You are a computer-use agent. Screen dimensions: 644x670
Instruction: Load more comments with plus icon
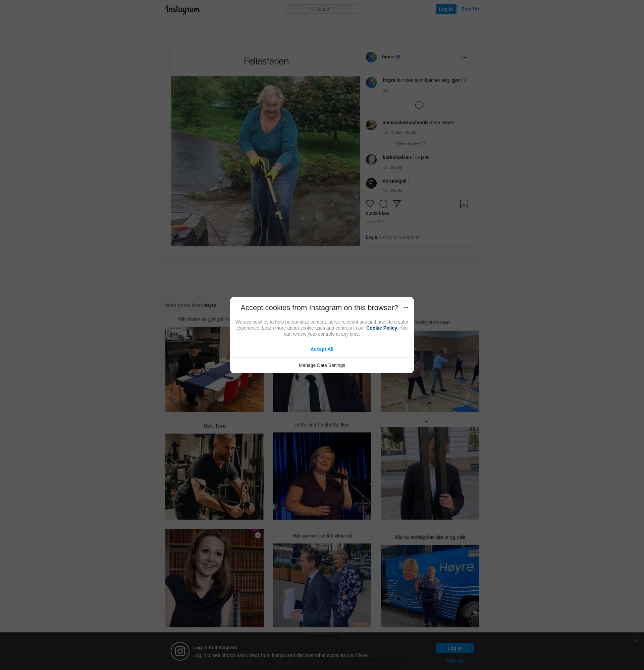click(x=419, y=105)
